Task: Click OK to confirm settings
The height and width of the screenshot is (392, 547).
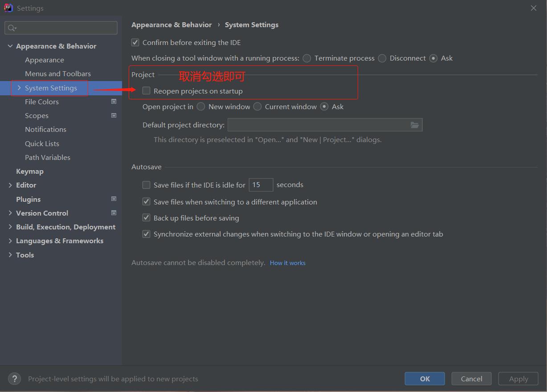Action: click(x=425, y=379)
